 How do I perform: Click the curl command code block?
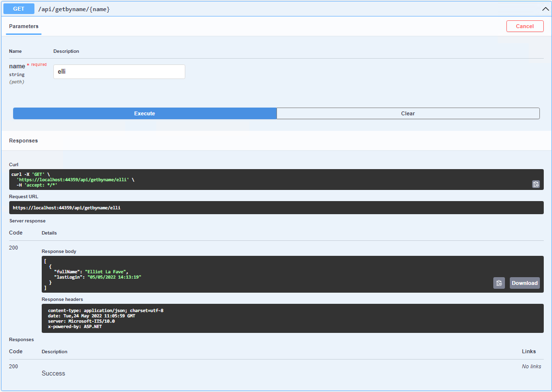[x=276, y=180]
